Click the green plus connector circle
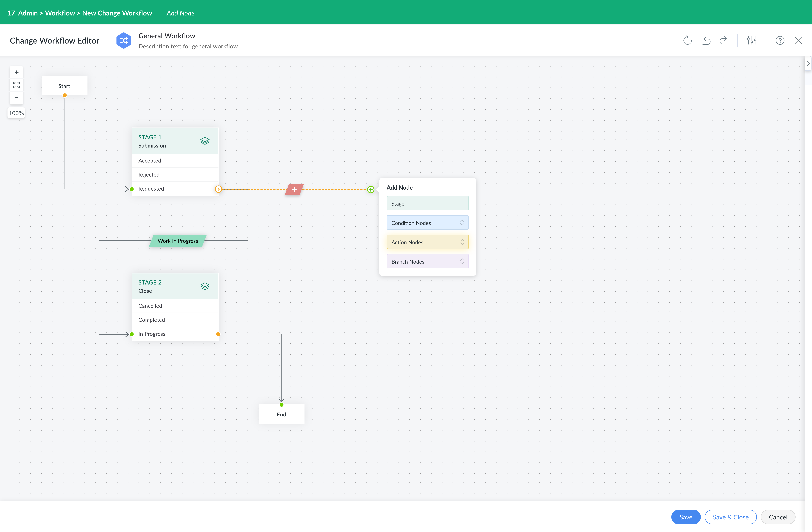This screenshot has height=532, width=812. (370, 189)
